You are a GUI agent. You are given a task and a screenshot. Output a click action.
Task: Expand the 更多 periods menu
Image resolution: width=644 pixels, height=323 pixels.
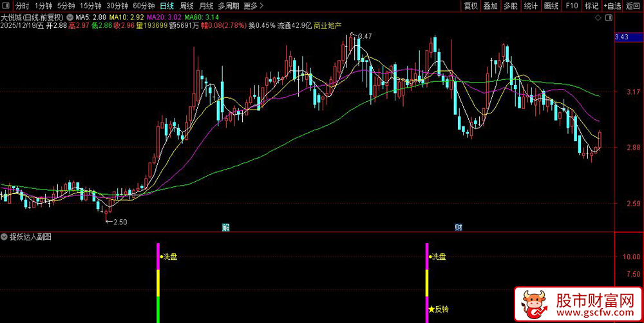pos(253,6)
